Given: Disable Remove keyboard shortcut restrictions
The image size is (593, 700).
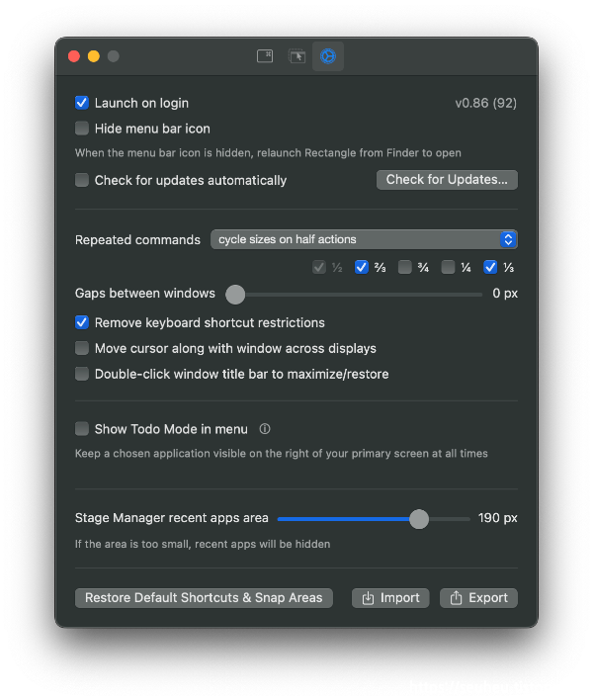Looking at the screenshot, I should [82, 322].
